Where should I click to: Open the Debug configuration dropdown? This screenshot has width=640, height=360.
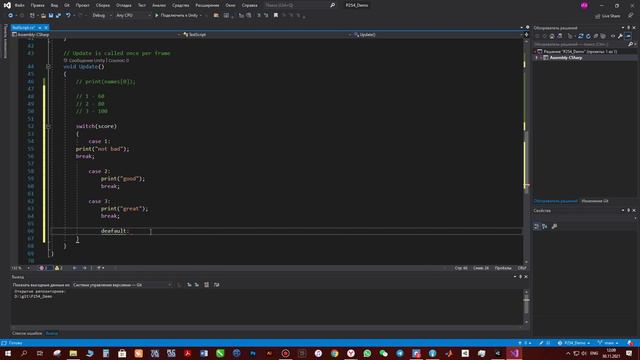[102, 16]
